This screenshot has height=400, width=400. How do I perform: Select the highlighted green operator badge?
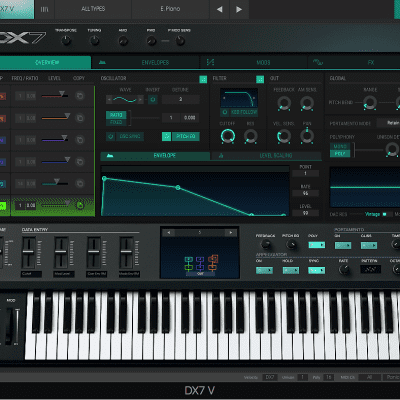(x=3, y=206)
